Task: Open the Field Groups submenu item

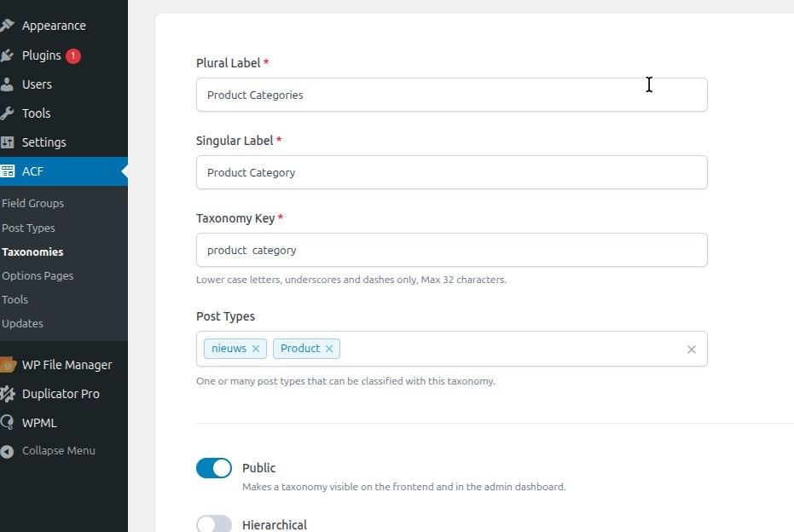Action: [x=33, y=204]
